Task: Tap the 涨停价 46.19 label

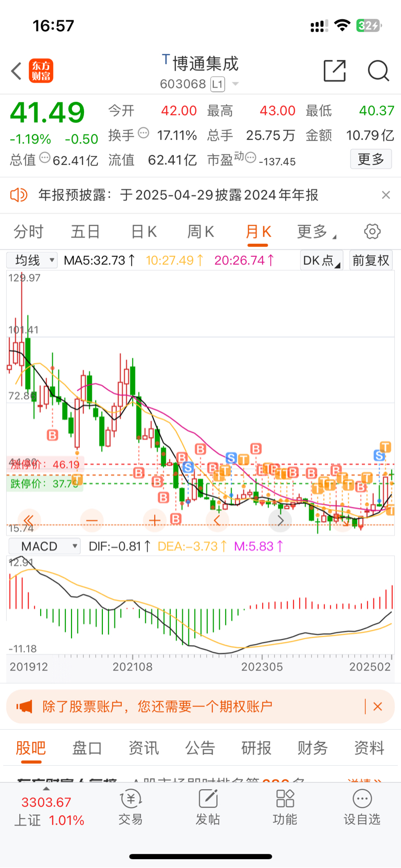Action: (x=44, y=464)
